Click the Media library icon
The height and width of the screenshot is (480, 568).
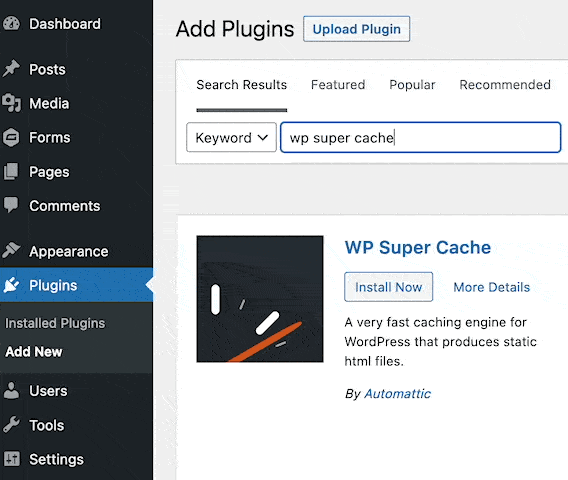click(11, 103)
